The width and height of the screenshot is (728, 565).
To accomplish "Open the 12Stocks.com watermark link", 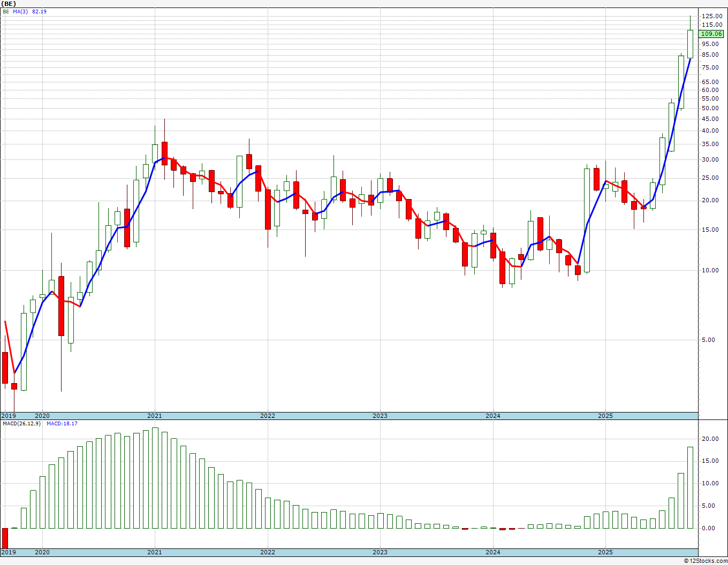I will (706, 561).
